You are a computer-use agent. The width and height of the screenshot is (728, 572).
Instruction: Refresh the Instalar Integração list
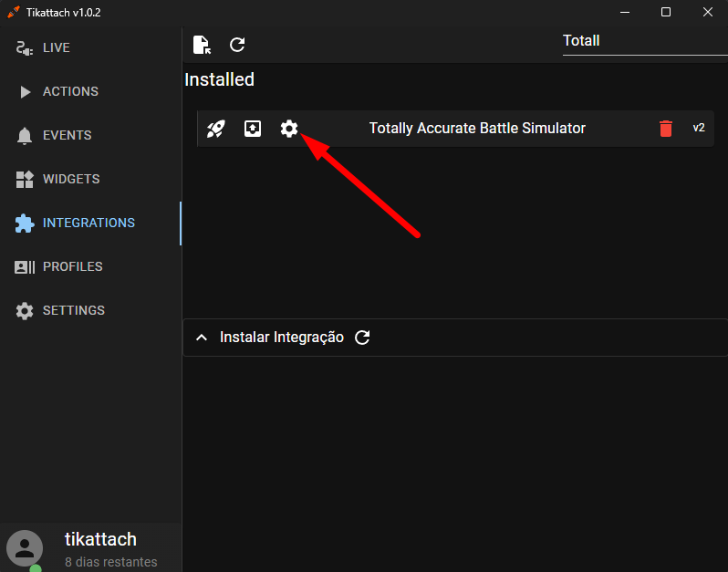[362, 338]
